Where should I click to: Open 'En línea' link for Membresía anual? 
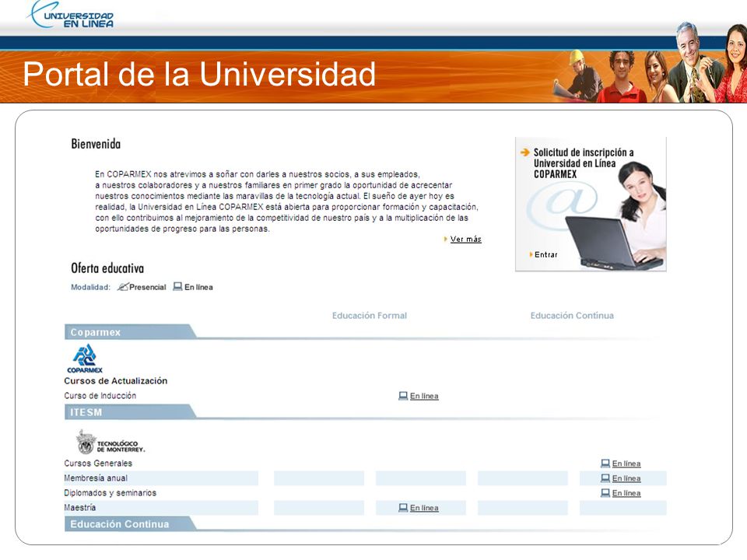click(x=626, y=478)
